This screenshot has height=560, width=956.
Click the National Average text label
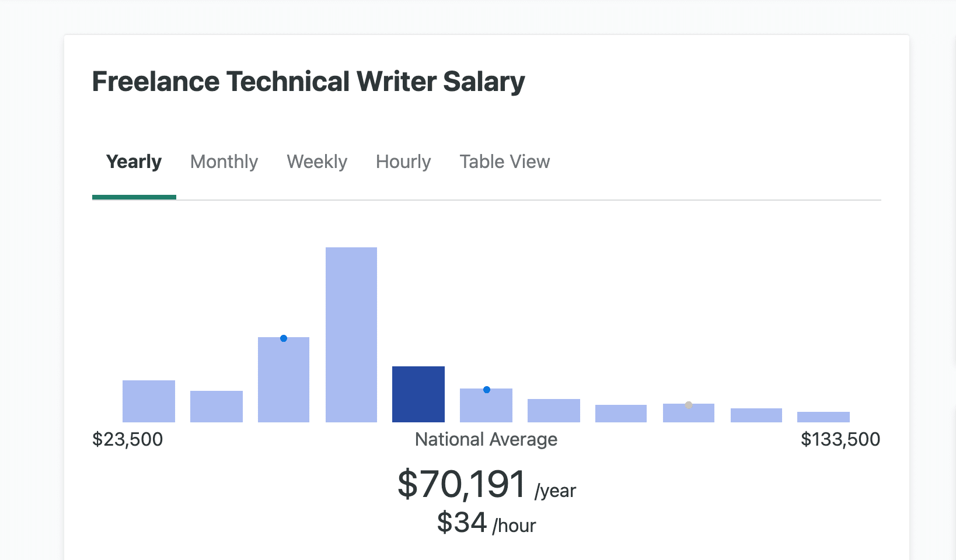[486, 439]
